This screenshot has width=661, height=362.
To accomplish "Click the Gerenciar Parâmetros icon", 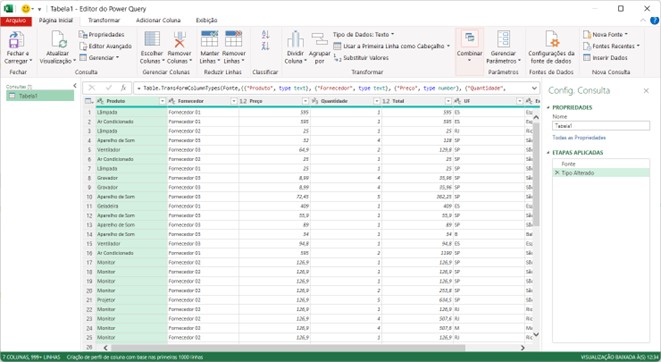I will [x=503, y=40].
